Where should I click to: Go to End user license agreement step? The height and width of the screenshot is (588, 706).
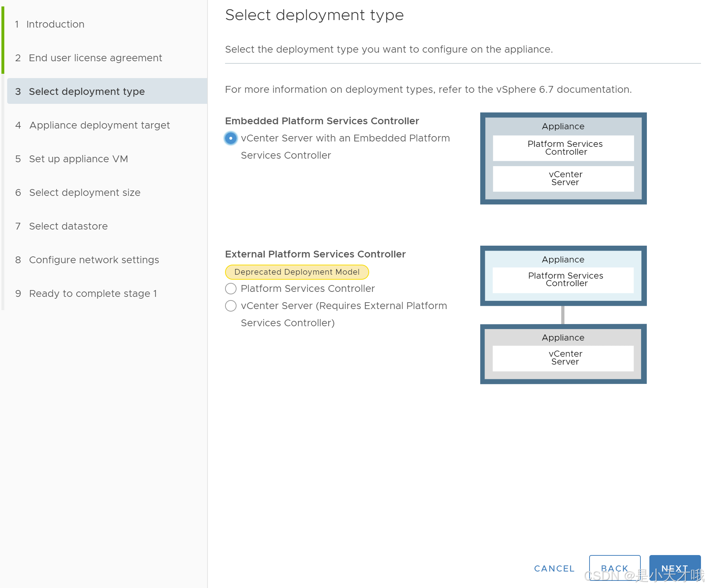pyautogui.click(x=95, y=58)
